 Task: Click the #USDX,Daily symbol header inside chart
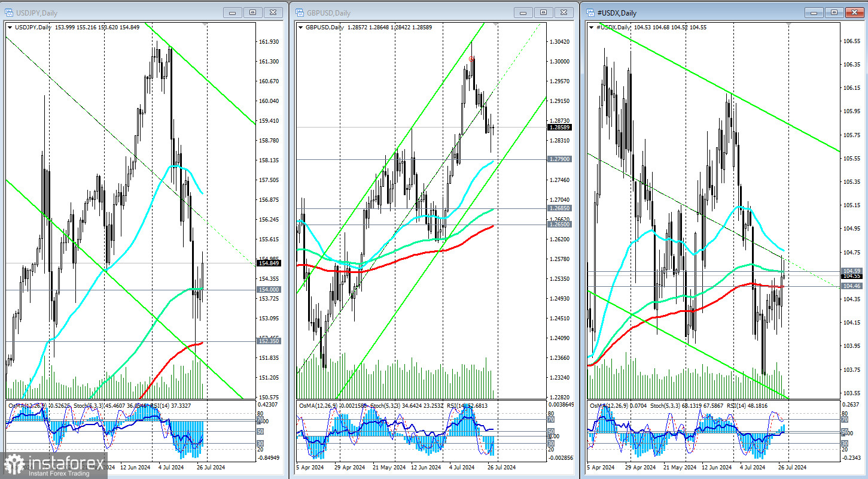click(x=613, y=27)
